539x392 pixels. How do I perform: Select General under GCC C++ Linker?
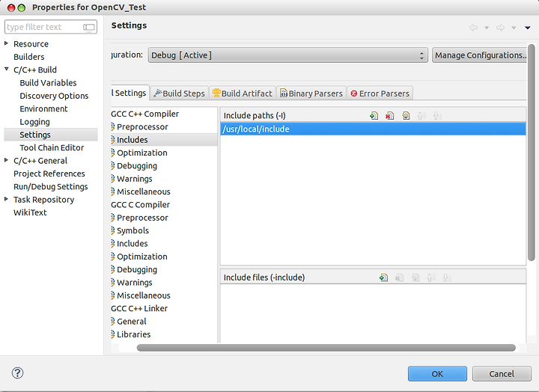tap(131, 322)
